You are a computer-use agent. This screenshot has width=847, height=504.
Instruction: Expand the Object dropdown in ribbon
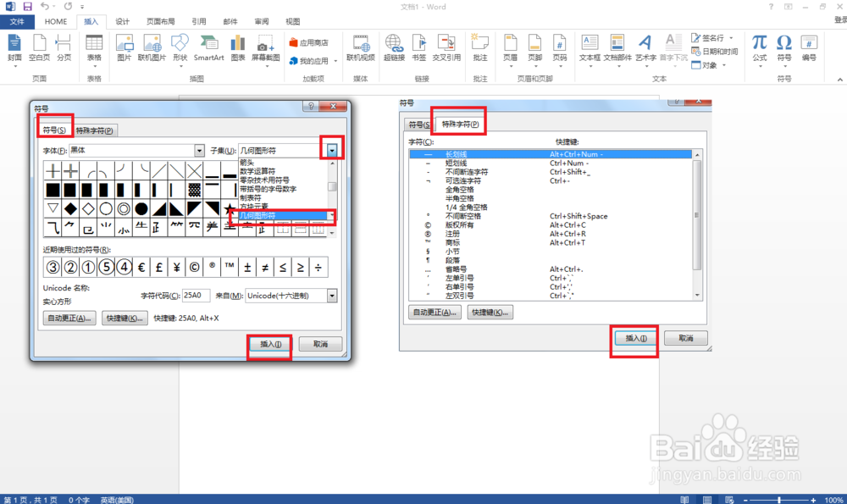[724, 65]
